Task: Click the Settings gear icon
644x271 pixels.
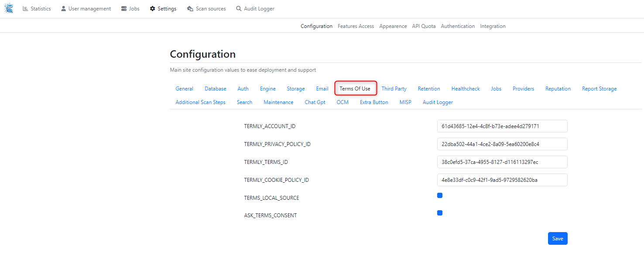Action: point(152,9)
